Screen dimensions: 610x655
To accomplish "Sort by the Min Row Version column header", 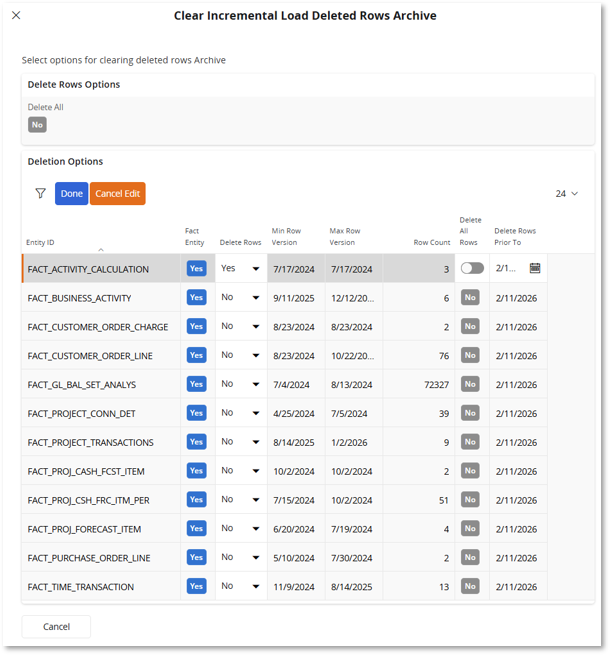I will 286,236.
